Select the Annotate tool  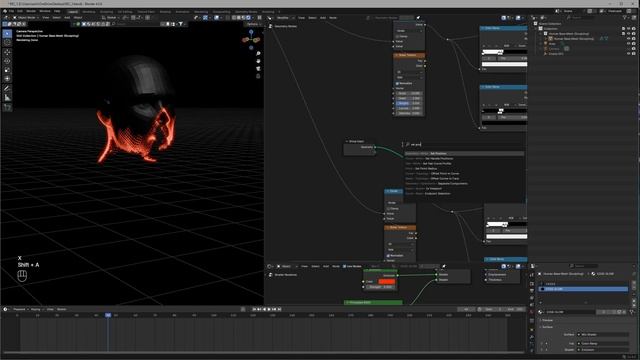7,89
